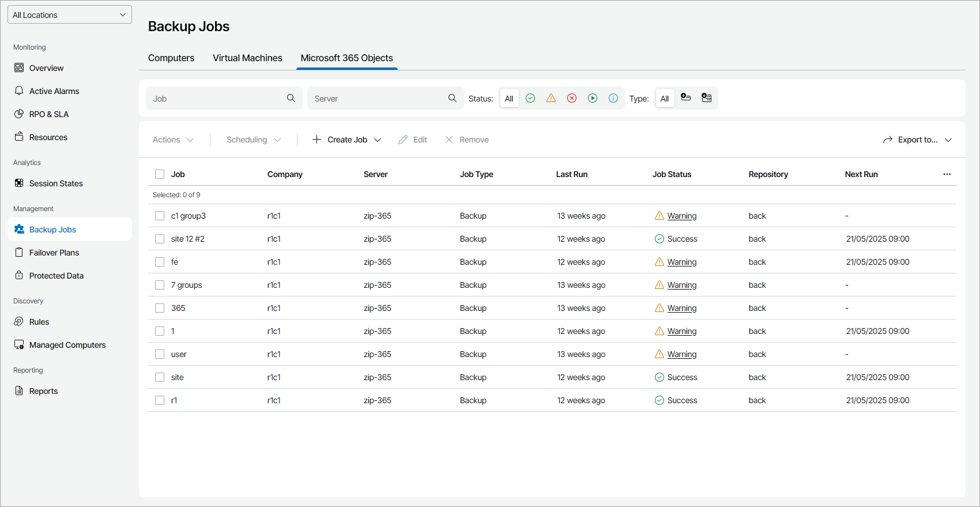Filter jobs by Info status icon
This screenshot has width=980, height=507.
click(613, 99)
